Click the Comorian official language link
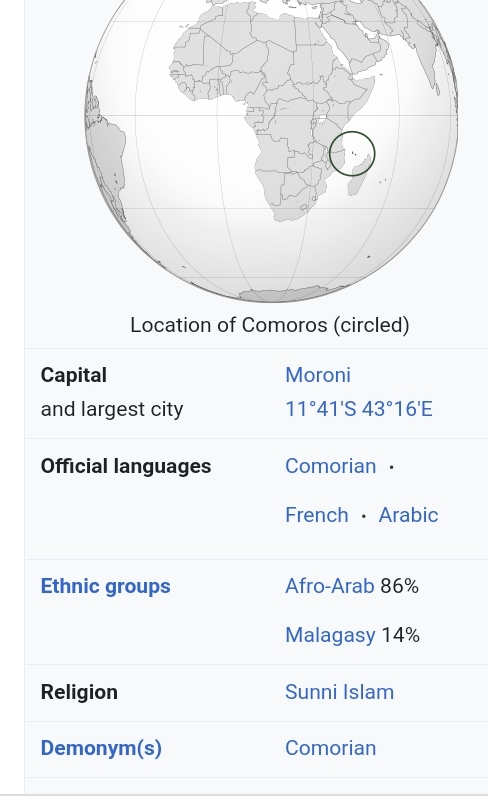 click(330, 466)
